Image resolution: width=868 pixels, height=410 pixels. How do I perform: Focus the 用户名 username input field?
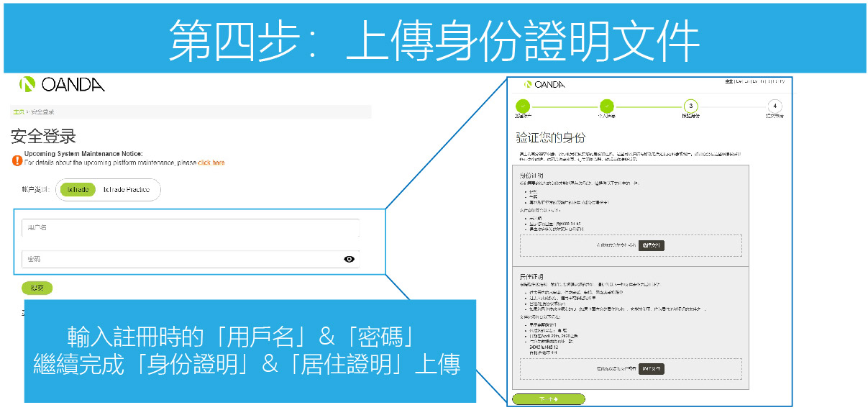coord(190,227)
